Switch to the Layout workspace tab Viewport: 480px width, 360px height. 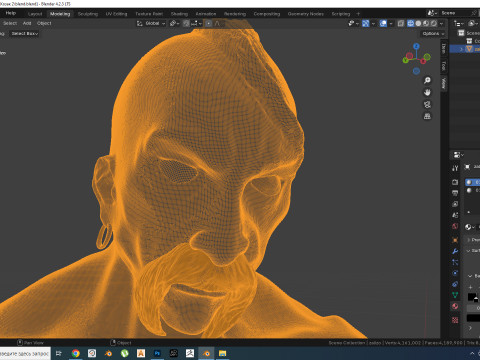pyautogui.click(x=35, y=14)
